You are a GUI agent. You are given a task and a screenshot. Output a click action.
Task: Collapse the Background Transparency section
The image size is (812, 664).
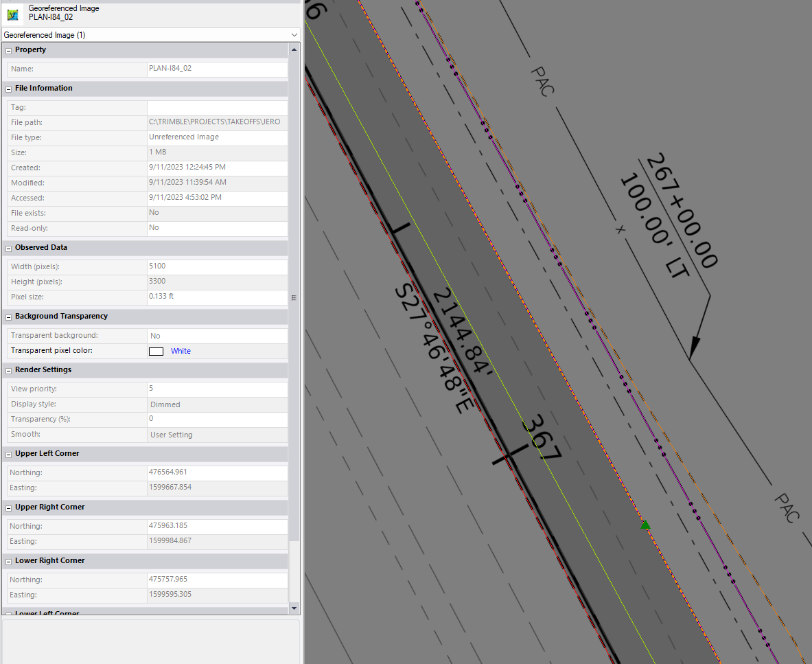coord(8,317)
